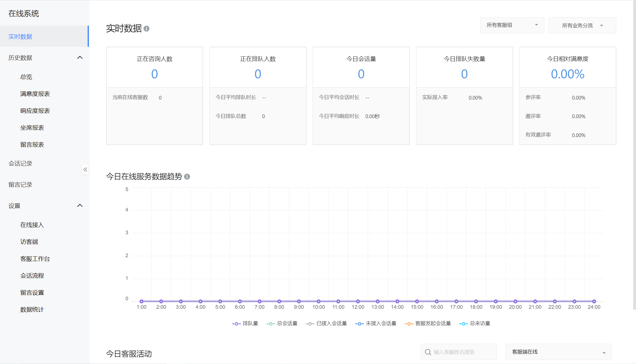
Task: Click 参评率 label
Action: click(533, 97)
